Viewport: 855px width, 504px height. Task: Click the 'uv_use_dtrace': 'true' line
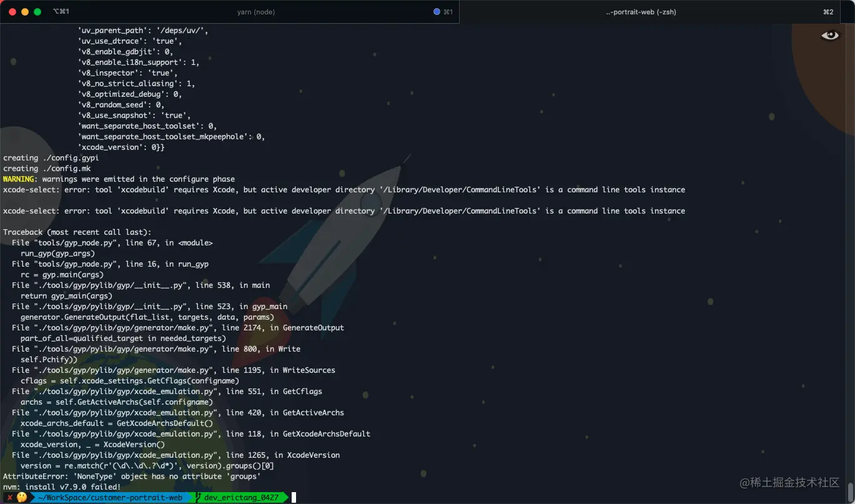click(130, 41)
